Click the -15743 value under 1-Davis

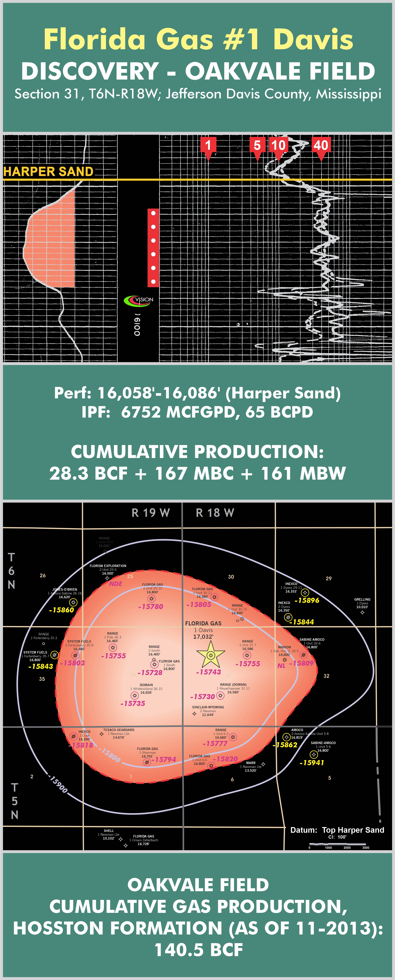click(208, 672)
